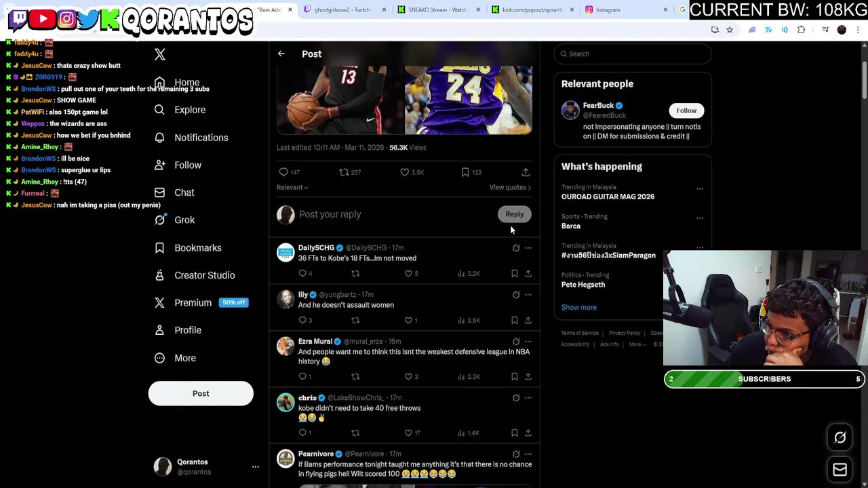Open options for OUROAD GUITAR MAG trend
Viewport: 868px width, 488px height.
[x=700, y=189]
